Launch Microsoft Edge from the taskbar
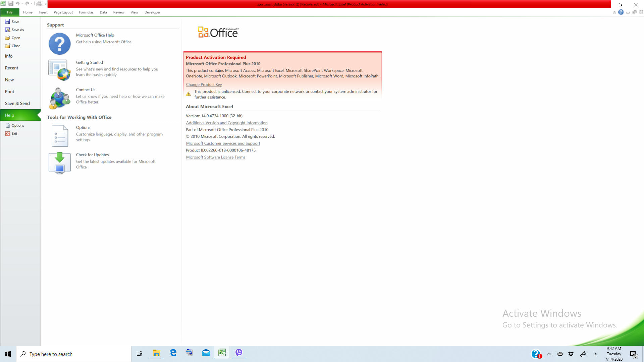Screen dimensions: 644x362 173,353
